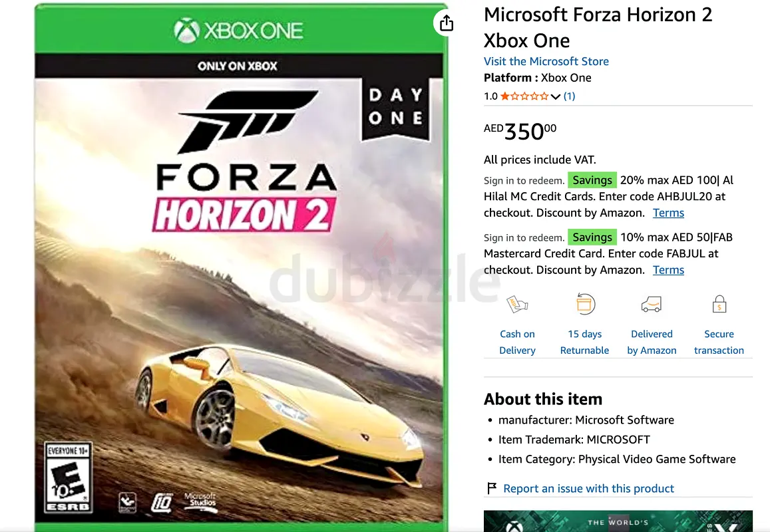Click the Xbox banner at the bottom
This screenshot has height=532, width=770.
click(618, 521)
